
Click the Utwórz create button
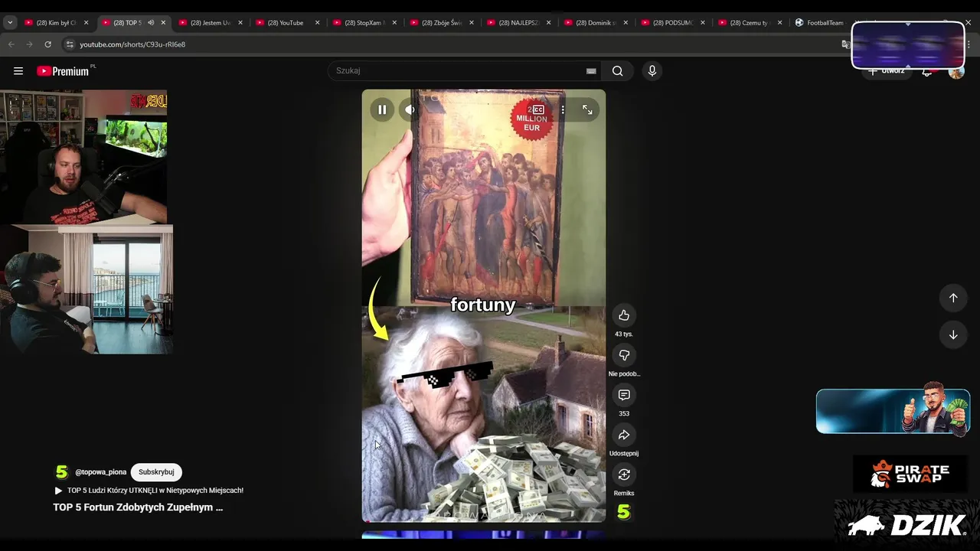click(x=887, y=71)
